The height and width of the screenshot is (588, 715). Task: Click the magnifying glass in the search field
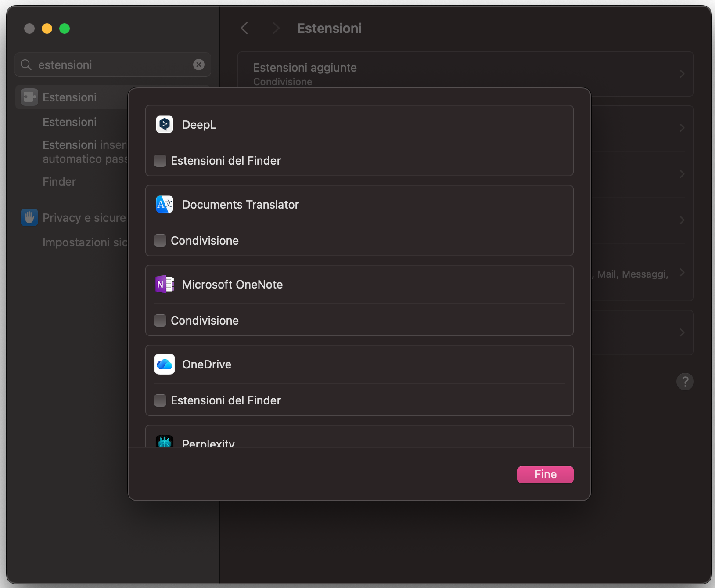coord(26,65)
